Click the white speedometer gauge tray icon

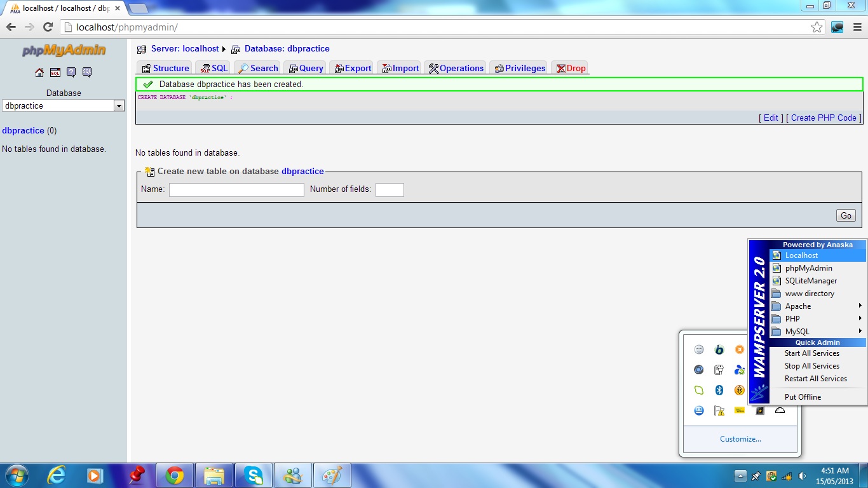click(780, 410)
